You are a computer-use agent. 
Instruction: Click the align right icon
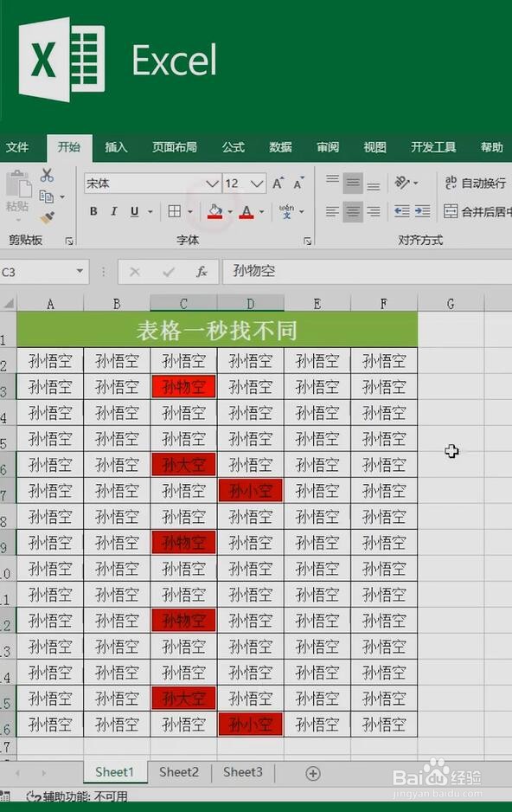[x=374, y=211]
